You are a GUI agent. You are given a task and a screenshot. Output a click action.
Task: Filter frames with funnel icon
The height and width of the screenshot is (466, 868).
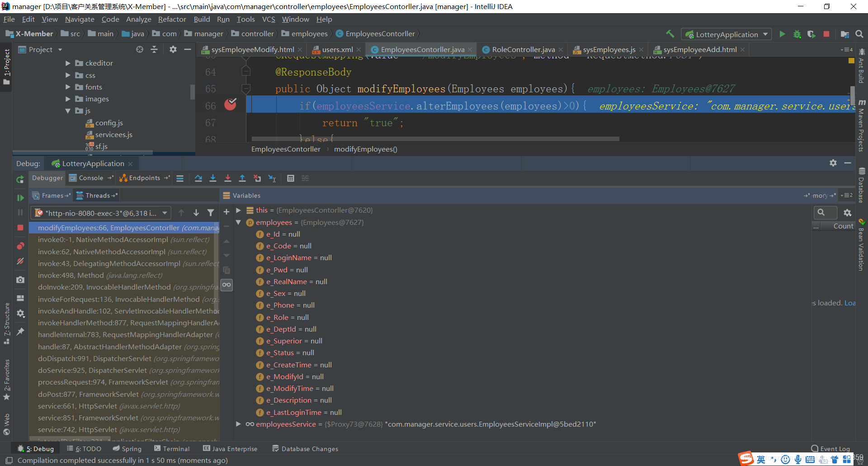[x=211, y=213]
